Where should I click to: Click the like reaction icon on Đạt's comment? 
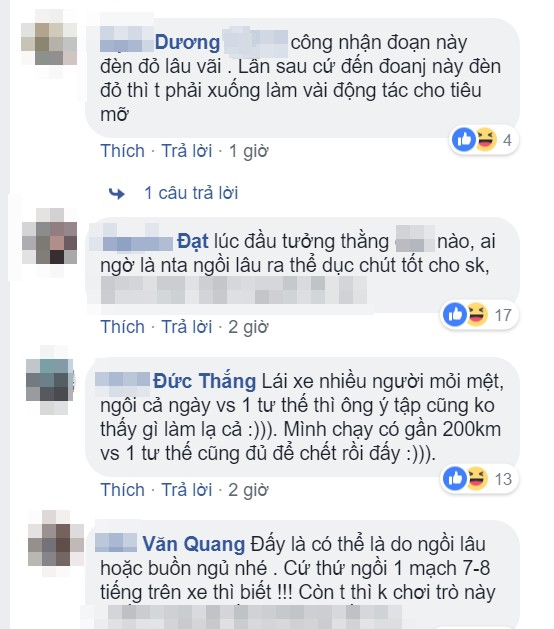pyautogui.click(x=455, y=314)
